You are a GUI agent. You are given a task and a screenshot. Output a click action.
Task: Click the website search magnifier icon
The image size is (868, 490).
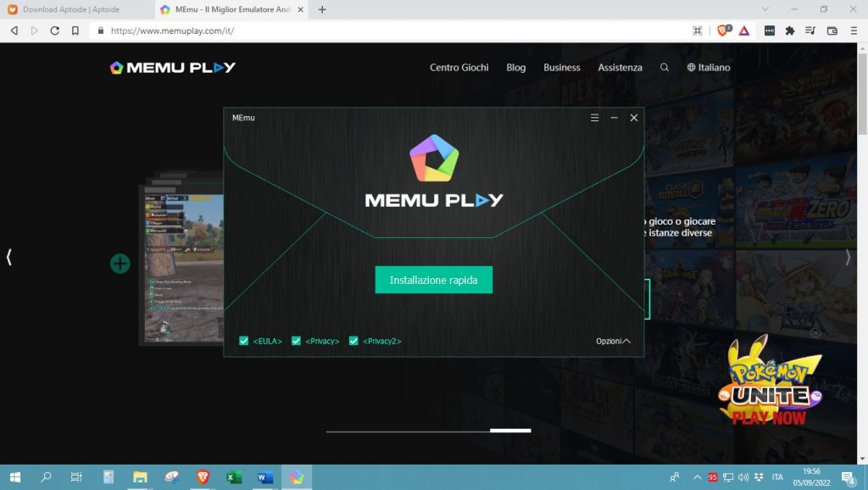click(x=665, y=68)
